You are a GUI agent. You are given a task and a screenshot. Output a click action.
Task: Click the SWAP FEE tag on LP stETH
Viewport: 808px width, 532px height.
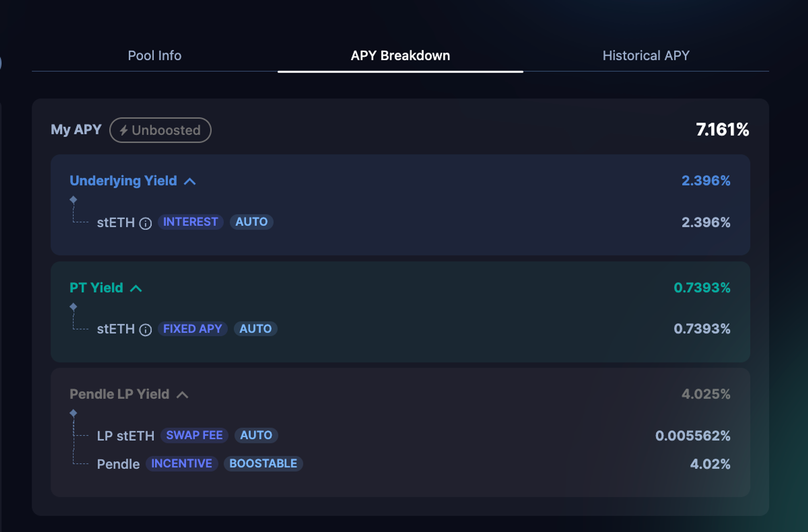tap(194, 435)
